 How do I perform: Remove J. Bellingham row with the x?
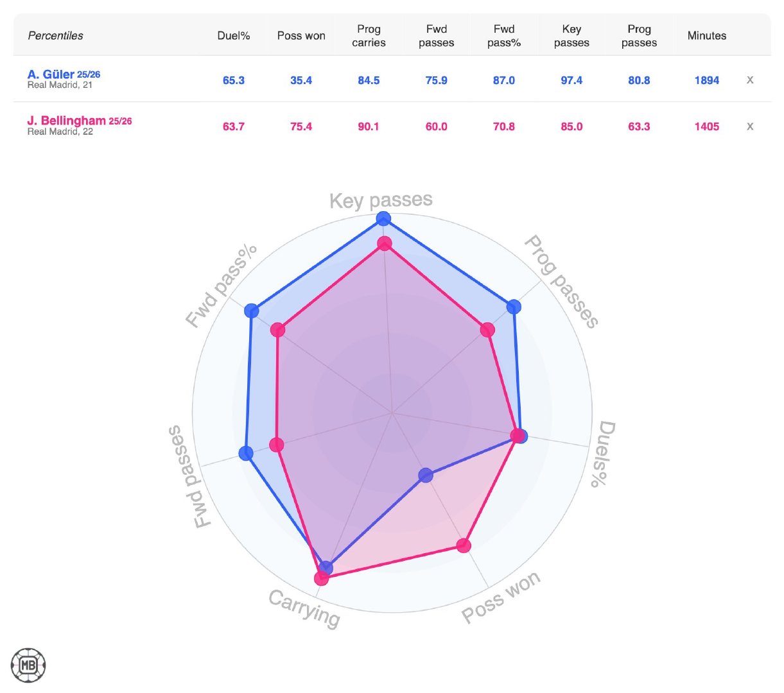749,126
